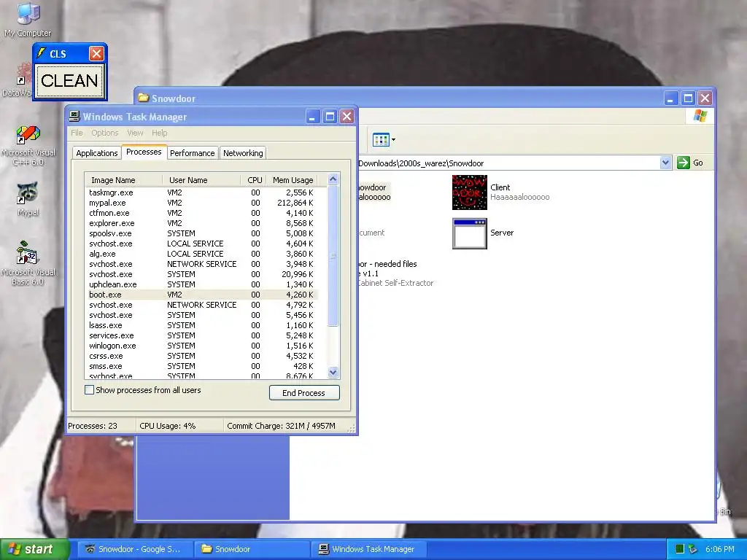Click the Go button in Snowdoor window
Image resolution: width=747 pixels, height=560 pixels.
[690, 163]
